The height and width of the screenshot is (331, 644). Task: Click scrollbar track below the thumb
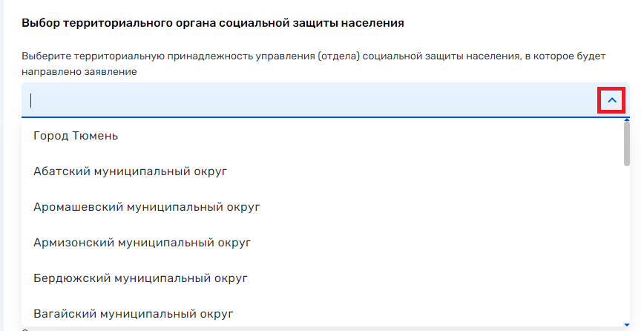pos(627,245)
